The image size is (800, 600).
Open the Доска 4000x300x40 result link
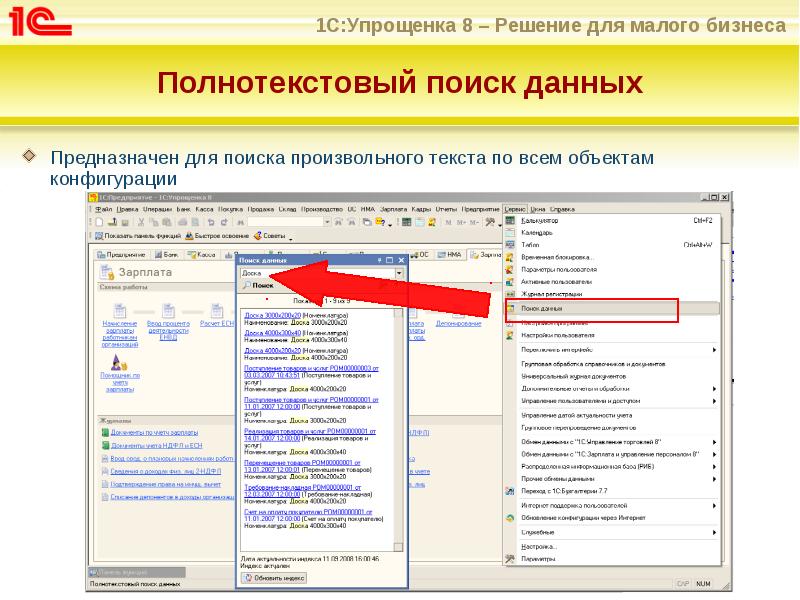click(272, 333)
